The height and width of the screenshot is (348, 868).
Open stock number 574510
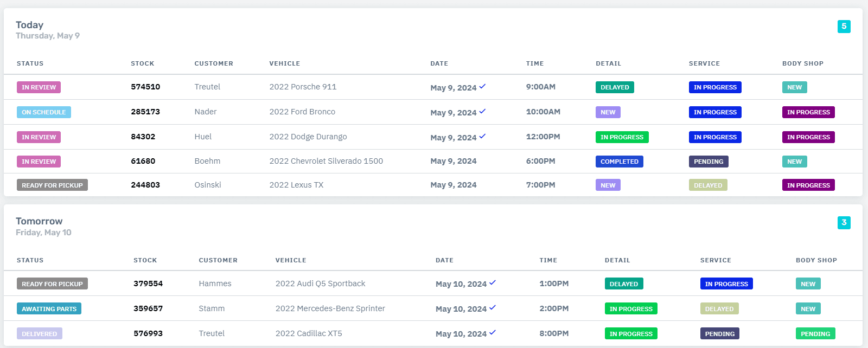point(145,87)
